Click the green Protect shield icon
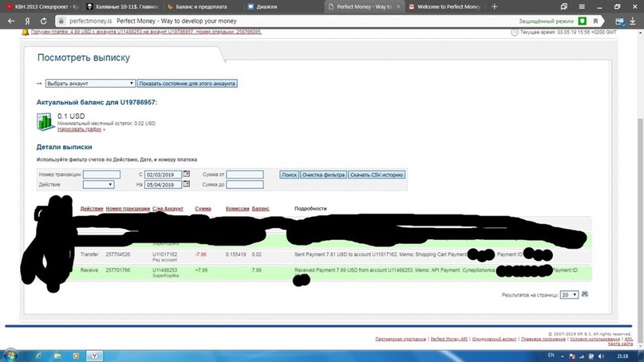This screenshot has height=362, width=644. (x=582, y=21)
